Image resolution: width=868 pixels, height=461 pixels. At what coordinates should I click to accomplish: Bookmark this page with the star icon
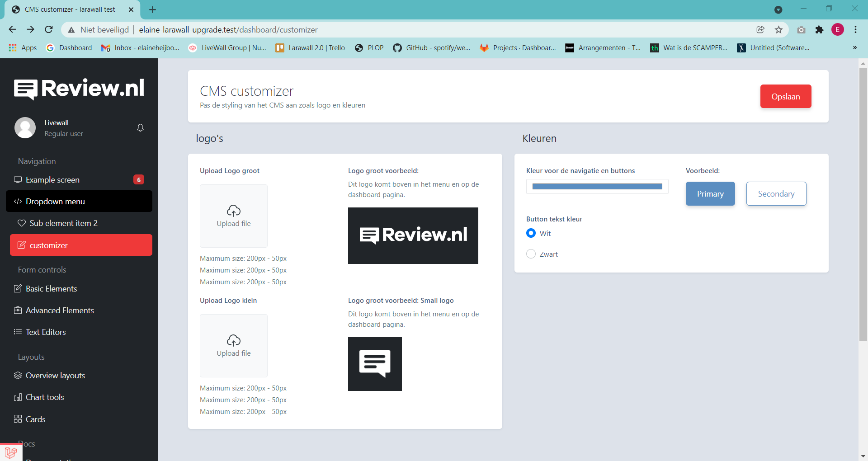click(x=778, y=29)
